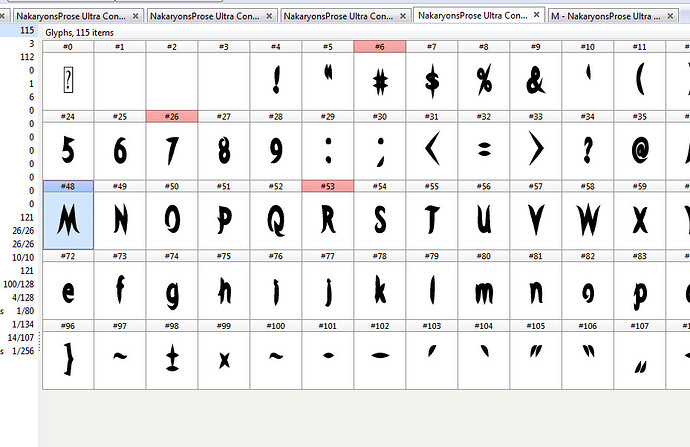Image resolution: width=690 pixels, height=447 pixels.
Task: Select the closing brace glyph #96
Action: click(x=68, y=360)
